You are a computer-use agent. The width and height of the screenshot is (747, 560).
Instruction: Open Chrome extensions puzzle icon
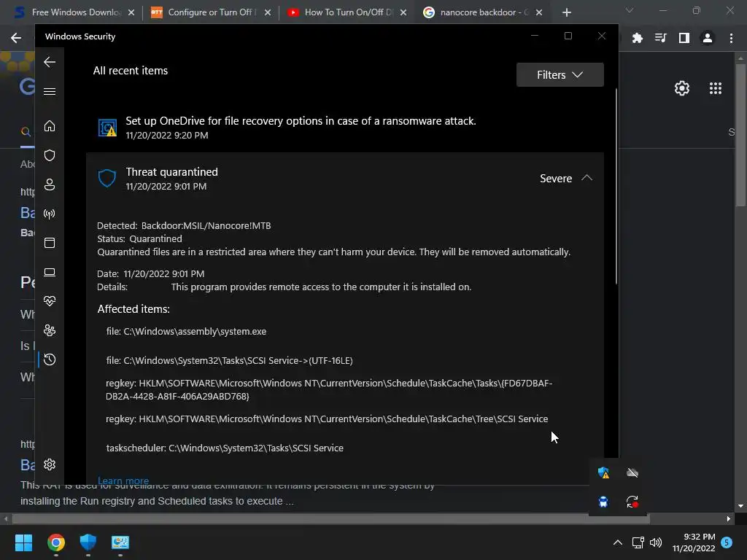coord(638,38)
